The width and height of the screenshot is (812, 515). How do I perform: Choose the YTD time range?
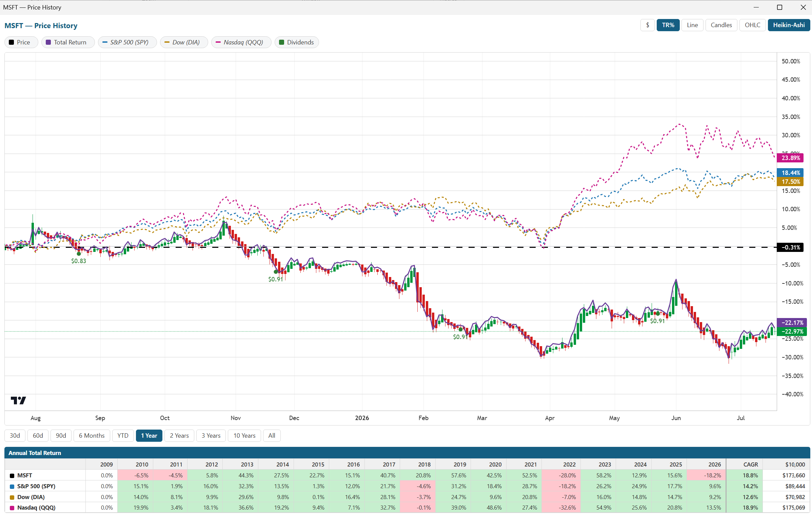click(123, 435)
